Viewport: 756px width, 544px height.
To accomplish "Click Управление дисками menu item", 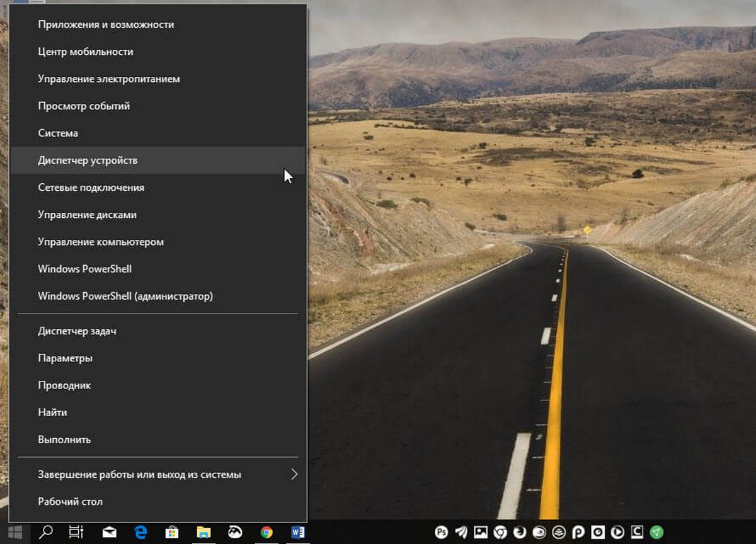I will coord(87,215).
